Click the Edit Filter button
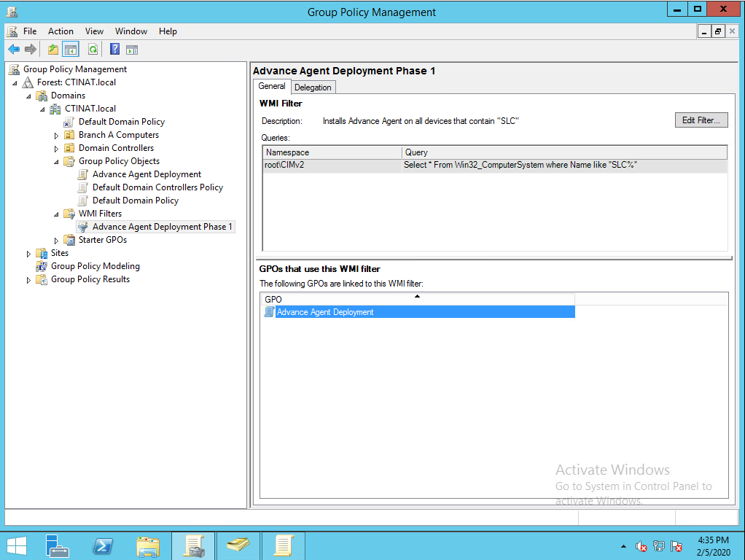The width and height of the screenshot is (745, 560). [x=701, y=120]
